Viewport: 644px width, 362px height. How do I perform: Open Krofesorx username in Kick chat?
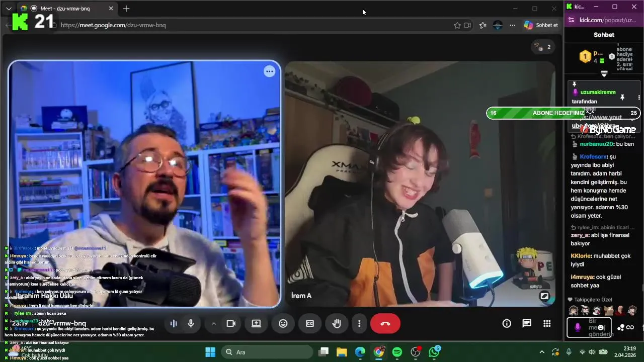click(x=593, y=157)
